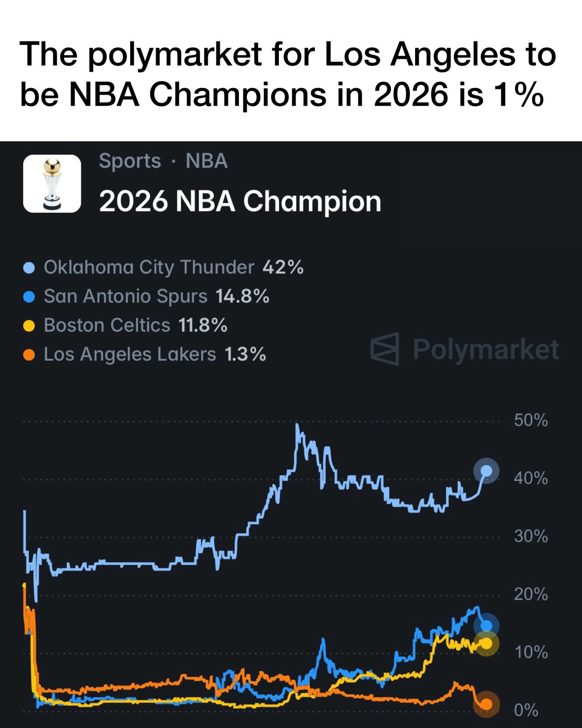Click the San Antonio Spurs legend dot

(x=29, y=297)
